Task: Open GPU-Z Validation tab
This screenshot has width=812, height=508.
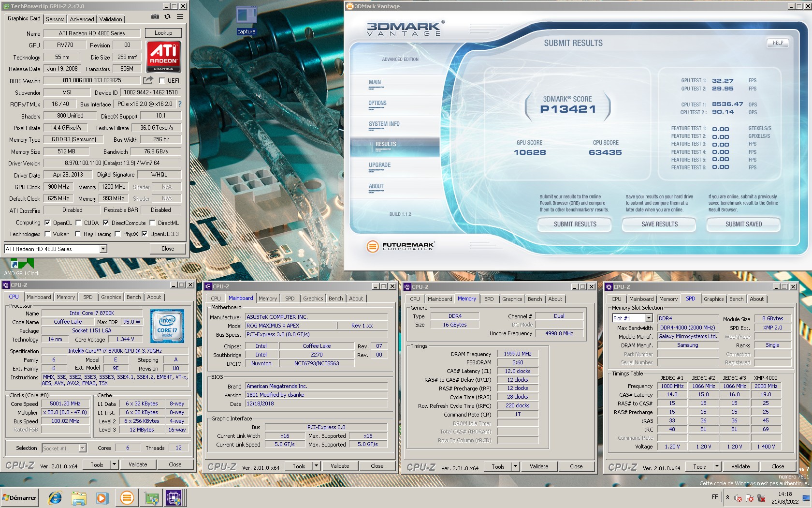Action: [x=111, y=19]
